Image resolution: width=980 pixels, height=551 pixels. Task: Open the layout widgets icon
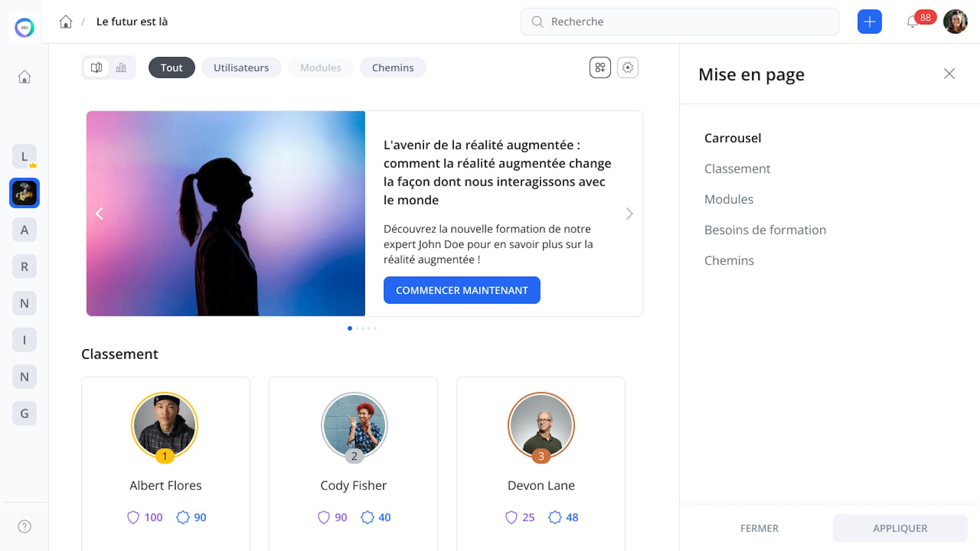(x=600, y=68)
